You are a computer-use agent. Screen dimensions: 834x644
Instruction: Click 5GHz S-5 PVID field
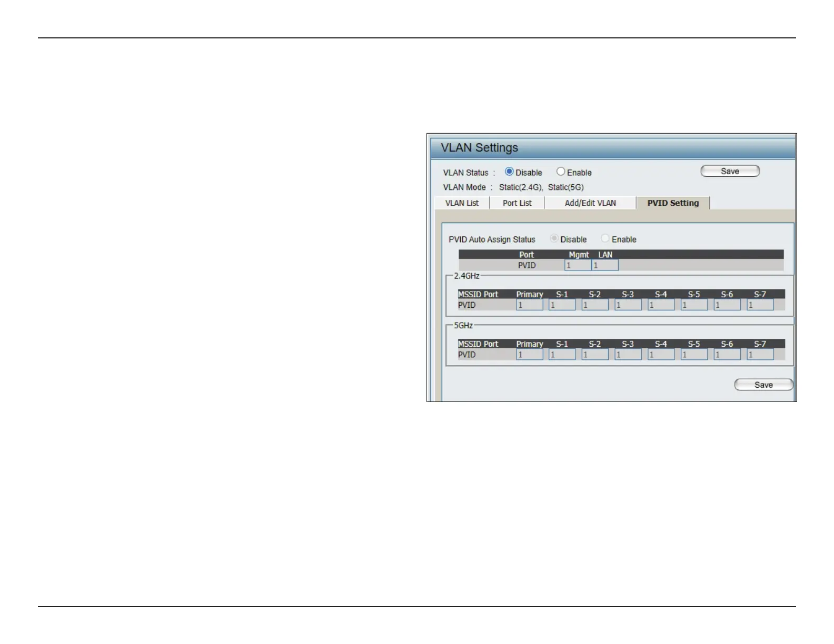point(694,355)
